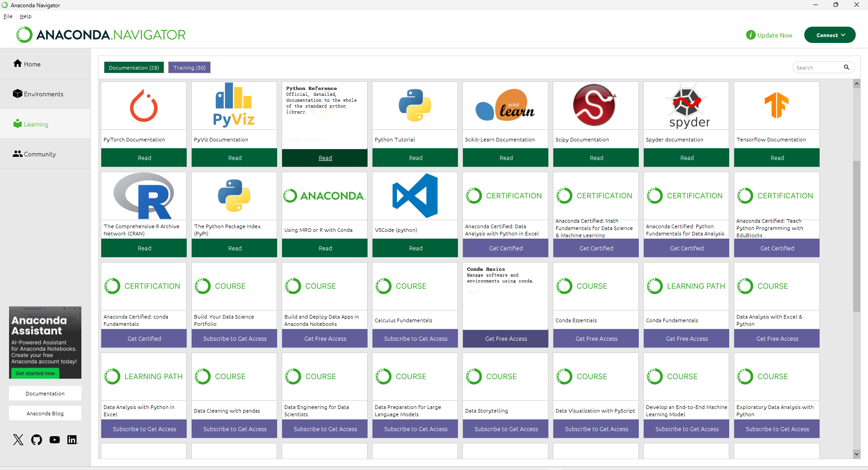Click the vertical scrollbar thumb
The width and height of the screenshot is (868, 470).
(856, 236)
